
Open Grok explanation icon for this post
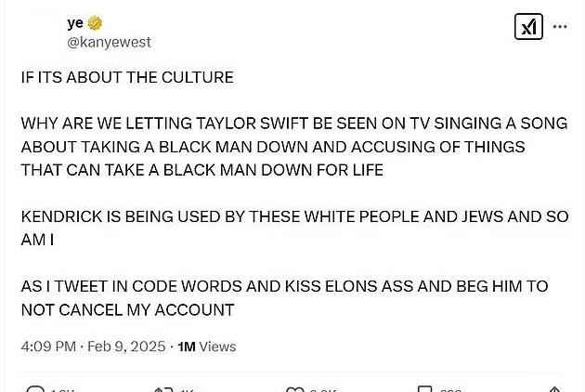[x=528, y=27]
